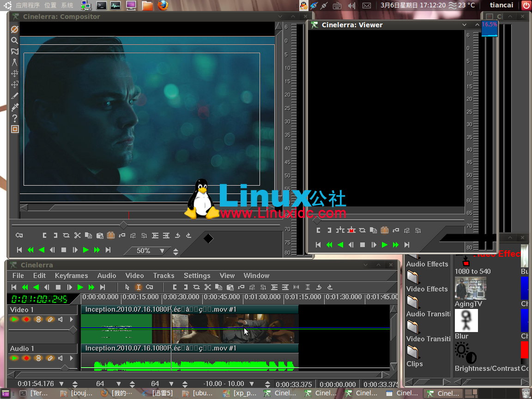Click the out-point bracket in Compositor
Screen dimensions: 532x399
[55, 235]
